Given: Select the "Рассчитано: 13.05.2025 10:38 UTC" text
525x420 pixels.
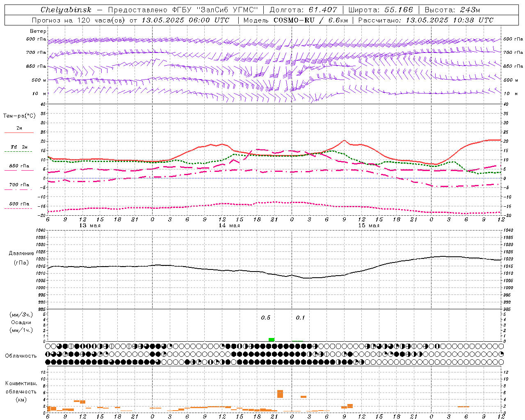Looking at the screenshot, I should pos(426,20).
